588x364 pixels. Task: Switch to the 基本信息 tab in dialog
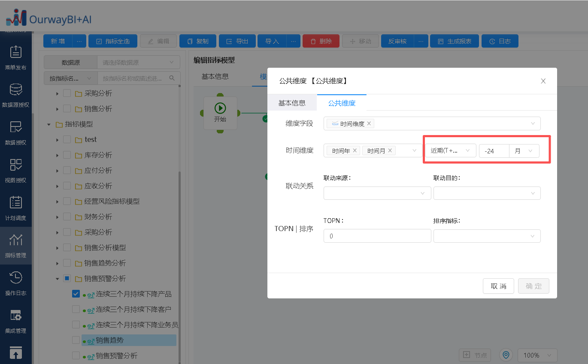[292, 103]
